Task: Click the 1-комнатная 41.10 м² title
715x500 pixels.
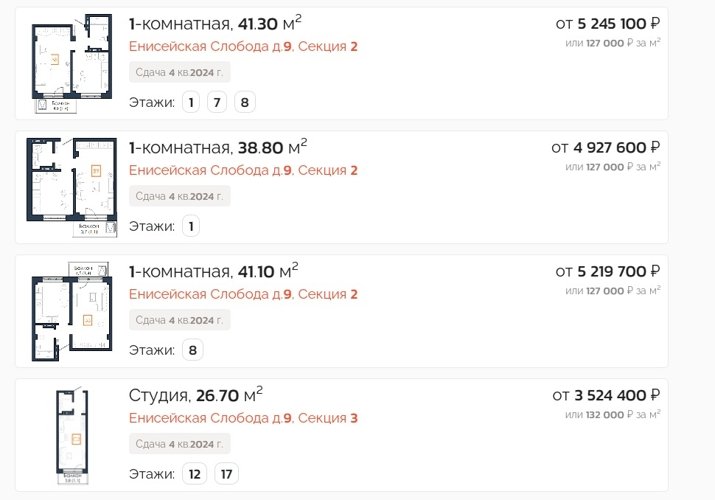Action: click(213, 271)
